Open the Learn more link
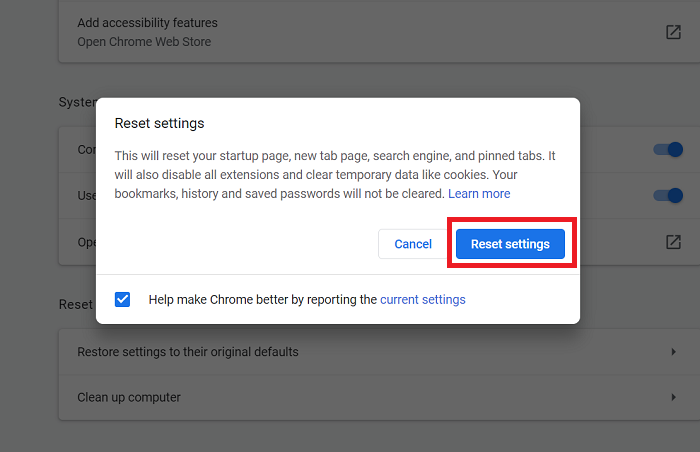Image resolution: width=700 pixels, height=452 pixels. 479,194
